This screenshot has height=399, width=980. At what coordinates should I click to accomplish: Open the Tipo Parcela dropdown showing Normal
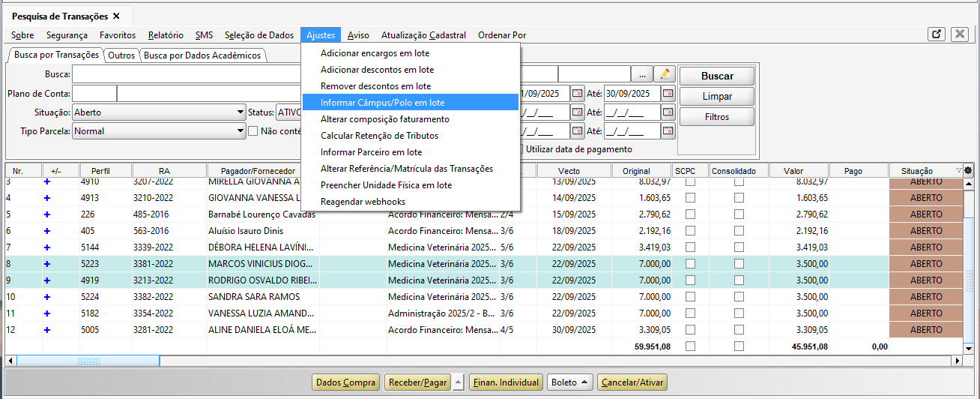pyautogui.click(x=159, y=131)
